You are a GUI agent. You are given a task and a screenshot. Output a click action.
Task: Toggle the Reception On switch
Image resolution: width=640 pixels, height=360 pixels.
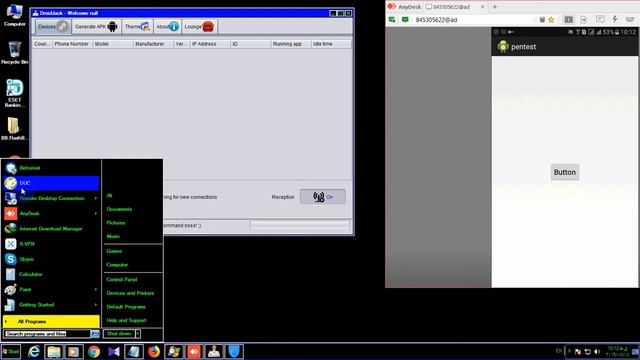click(322, 197)
